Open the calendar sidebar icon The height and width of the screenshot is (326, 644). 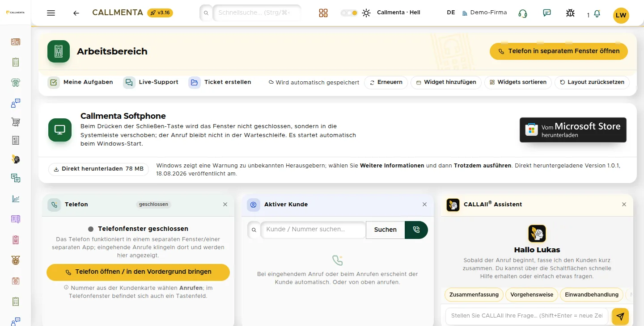pos(16,281)
